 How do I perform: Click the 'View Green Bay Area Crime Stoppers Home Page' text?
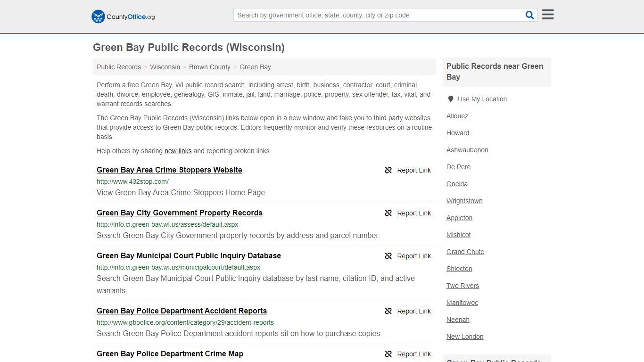pos(182,192)
